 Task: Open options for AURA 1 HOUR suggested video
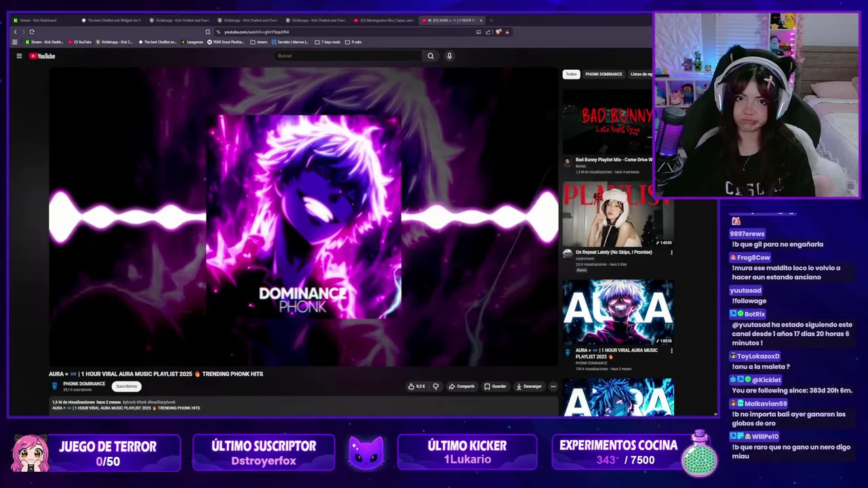[x=671, y=351]
